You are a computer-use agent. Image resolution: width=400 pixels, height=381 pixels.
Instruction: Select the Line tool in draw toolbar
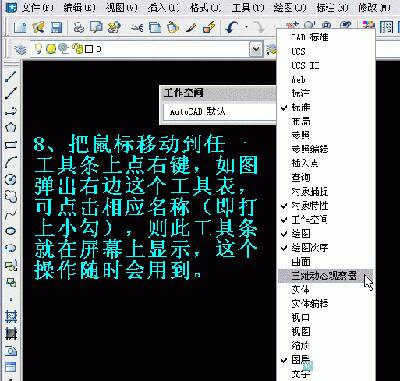(x=11, y=76)
